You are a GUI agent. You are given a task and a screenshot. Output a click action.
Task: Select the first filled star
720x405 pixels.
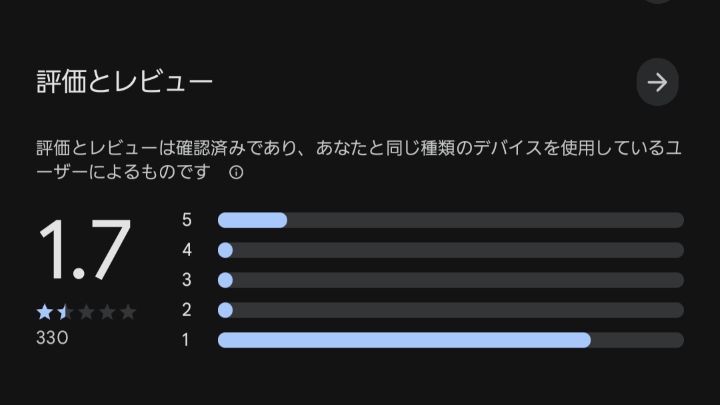click(x=45, y=312)
